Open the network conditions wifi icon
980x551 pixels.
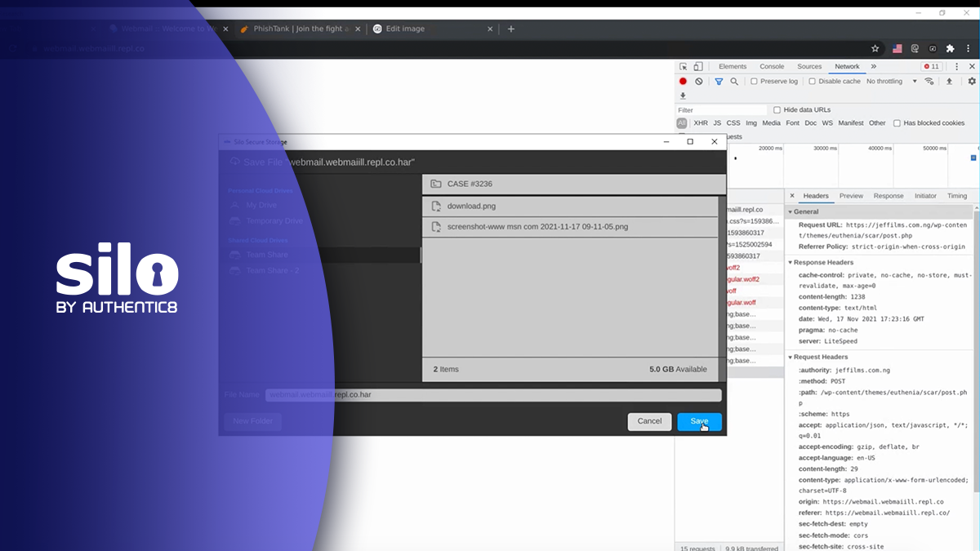pos(929,82)
